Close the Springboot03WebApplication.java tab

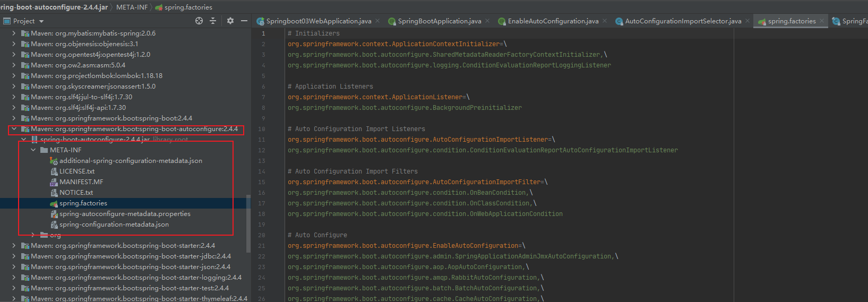(x=377, y=21)
